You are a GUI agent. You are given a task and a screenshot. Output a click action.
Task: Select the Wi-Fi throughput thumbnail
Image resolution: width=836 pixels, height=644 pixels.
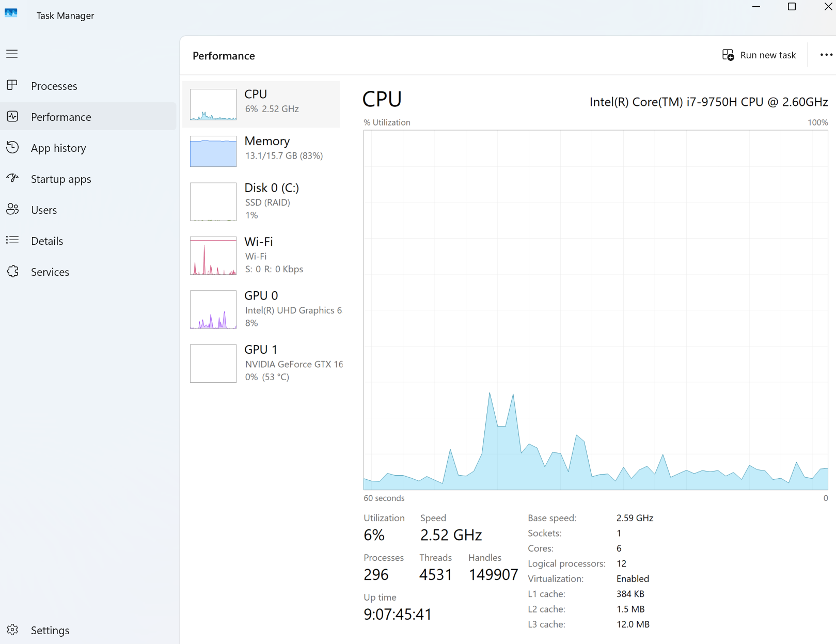[x=213, y=256]
